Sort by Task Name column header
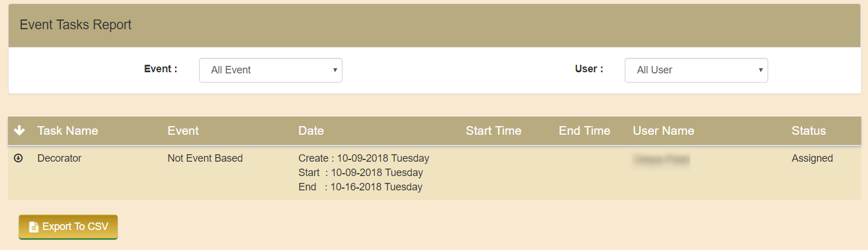868x250 pixels. pos(68,131)
